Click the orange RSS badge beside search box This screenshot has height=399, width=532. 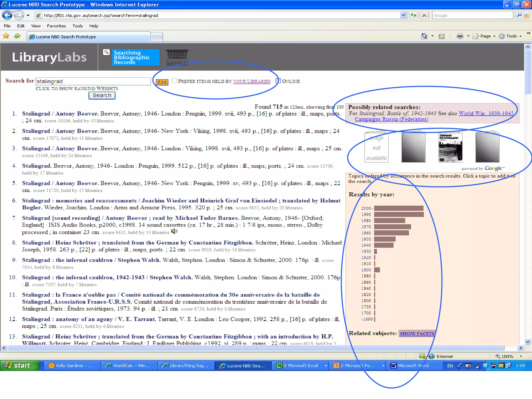tap(162, 82)
